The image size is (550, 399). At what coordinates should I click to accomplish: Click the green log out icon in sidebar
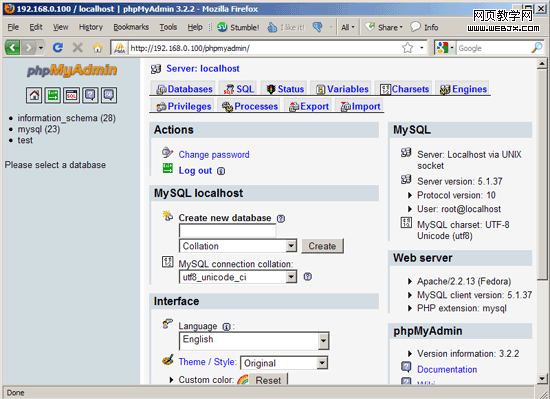[53, 95]
